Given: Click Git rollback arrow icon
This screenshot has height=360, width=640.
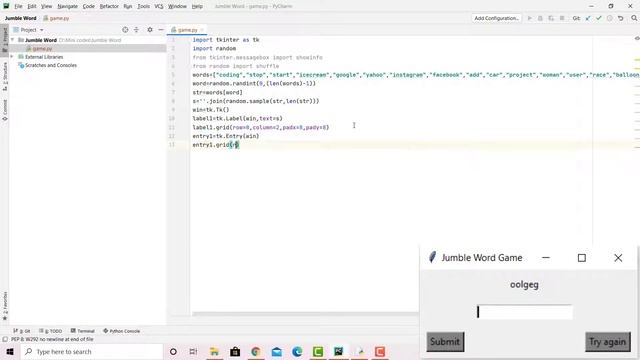Looking at the screenshot, I should (620, 18).
